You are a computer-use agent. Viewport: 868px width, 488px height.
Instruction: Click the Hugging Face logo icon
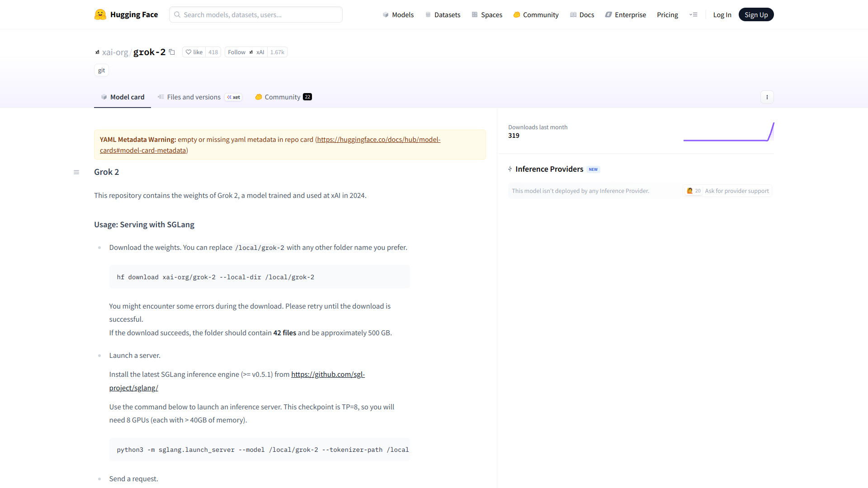pyautogui.click(x=99, y=14)
